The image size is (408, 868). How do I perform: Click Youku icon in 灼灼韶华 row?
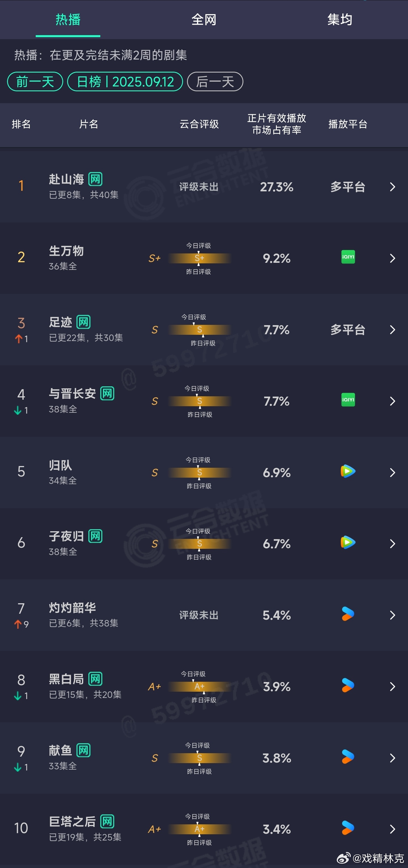click(x=348, y=614)
